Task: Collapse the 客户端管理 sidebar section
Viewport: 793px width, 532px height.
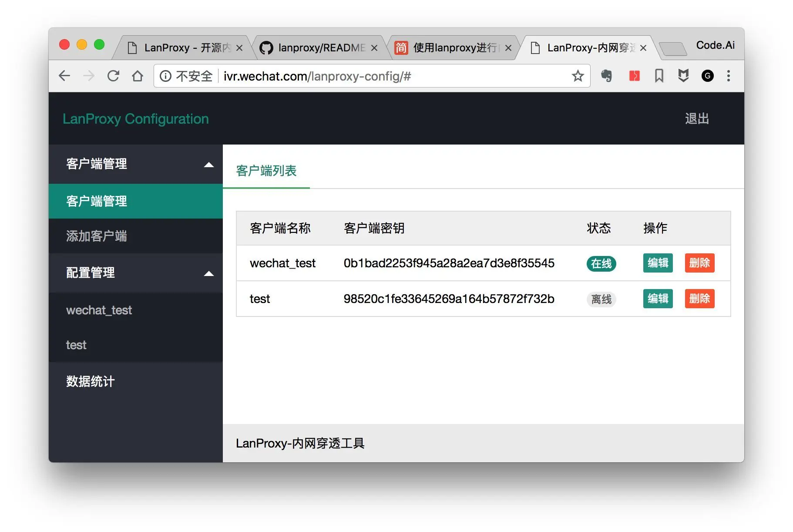Action: (x=209, y=165)
